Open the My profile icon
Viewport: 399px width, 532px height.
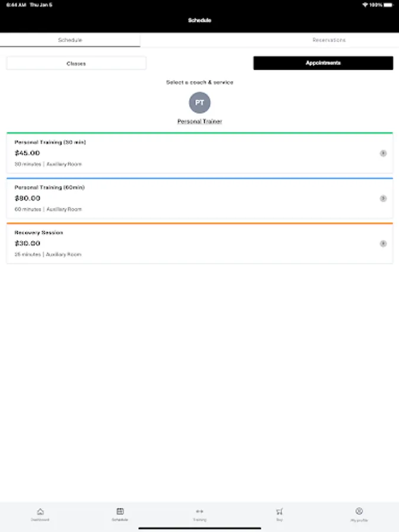359,512
